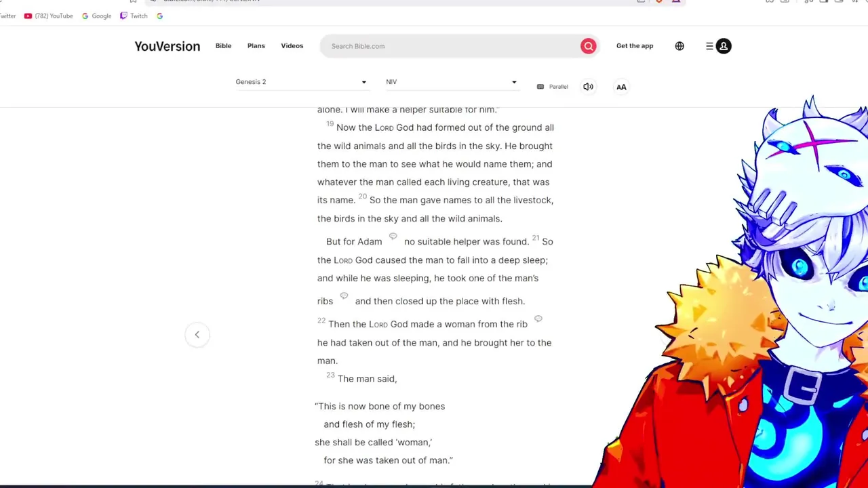Screen dimensions: 868x488
Task: Expand the NIV version dropdown
Action: (x=452, y=82)
